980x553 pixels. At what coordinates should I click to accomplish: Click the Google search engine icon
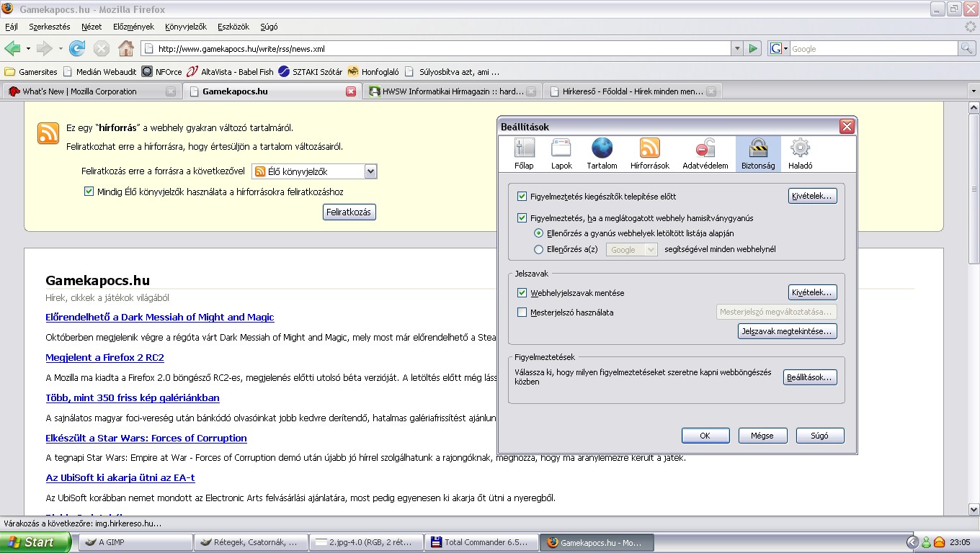click(x=776, y=48)
